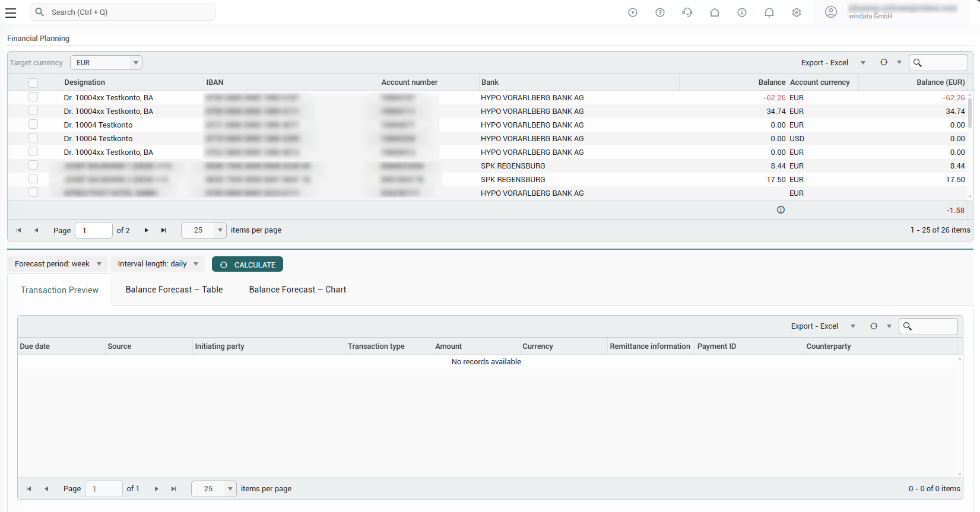Viewport: 980px width, 512px height.
Task: Open the hamburger navigation menu
Action: [11, 12]
